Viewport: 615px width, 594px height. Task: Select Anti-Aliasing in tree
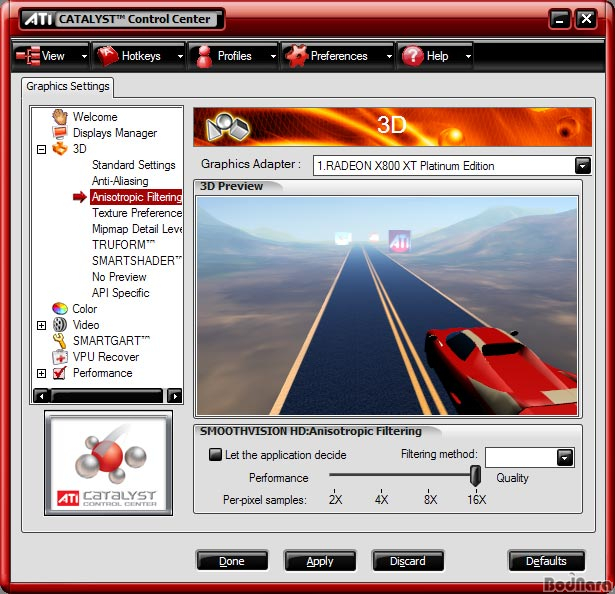click(x=120, y=181)
